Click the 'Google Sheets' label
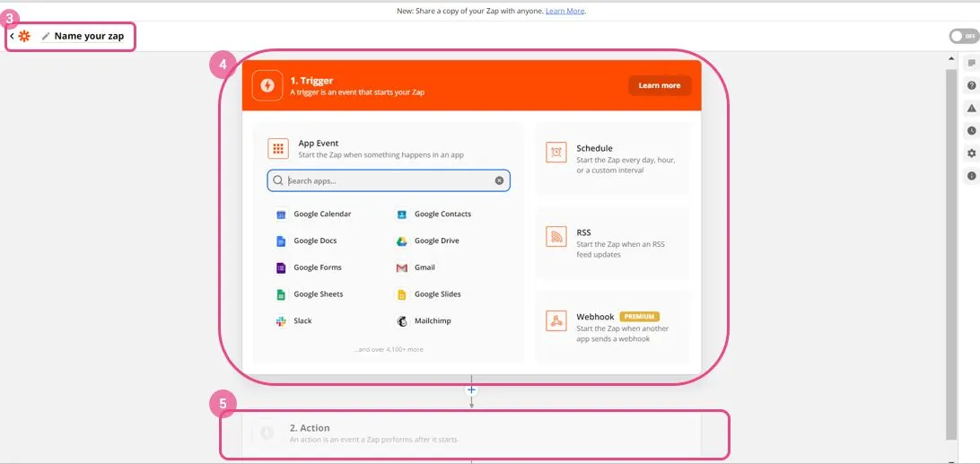Viewport: 980px width, 464px height. pyautogui.click(x=318, y=293)
